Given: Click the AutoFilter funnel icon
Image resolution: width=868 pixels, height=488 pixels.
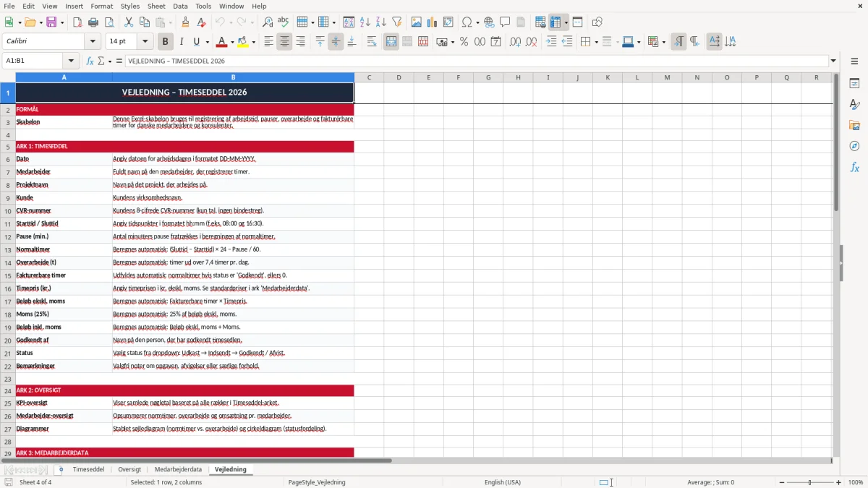Looking at the screenshot, I should (396, 22).
